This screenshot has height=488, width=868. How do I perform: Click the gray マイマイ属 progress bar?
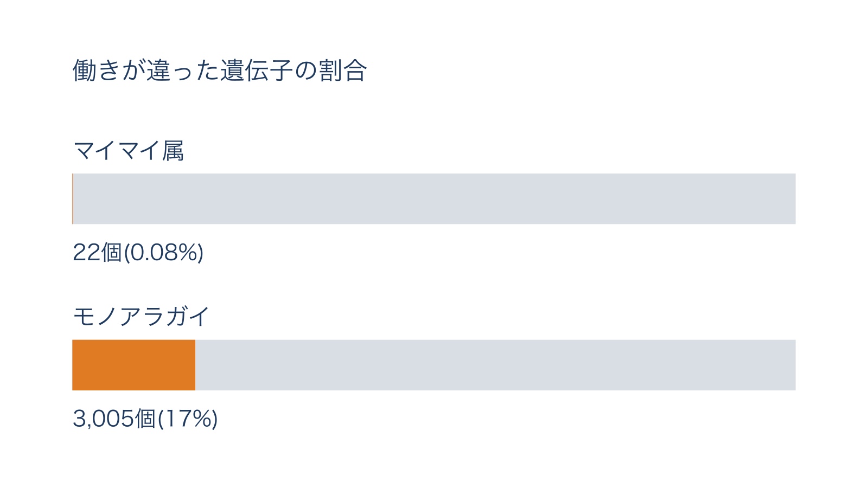tap(434, 198)
